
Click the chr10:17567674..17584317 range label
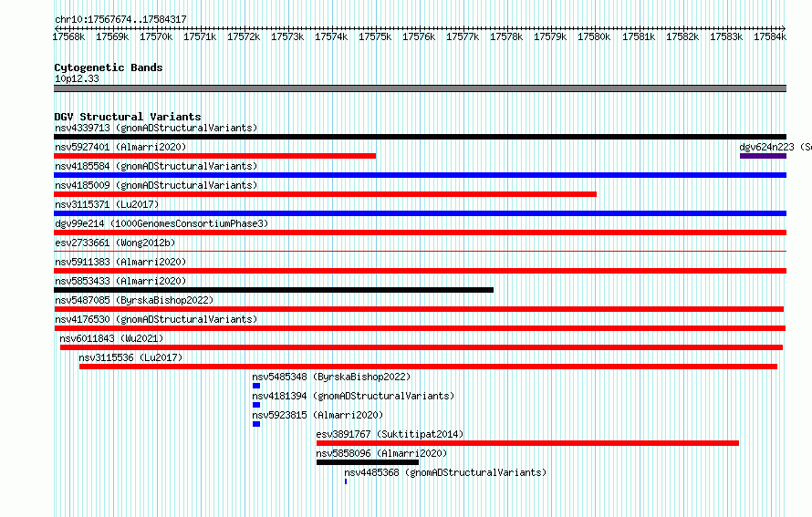(x=120, y=19)
